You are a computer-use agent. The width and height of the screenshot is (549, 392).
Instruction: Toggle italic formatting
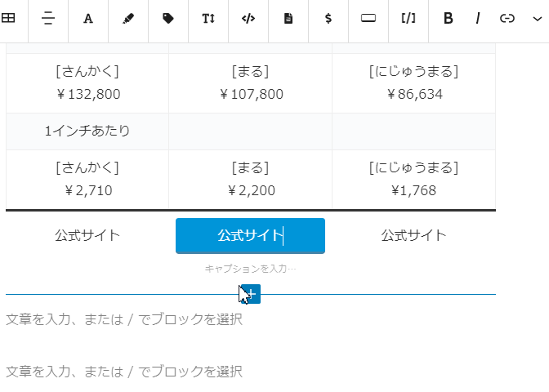tap(478, 18)
